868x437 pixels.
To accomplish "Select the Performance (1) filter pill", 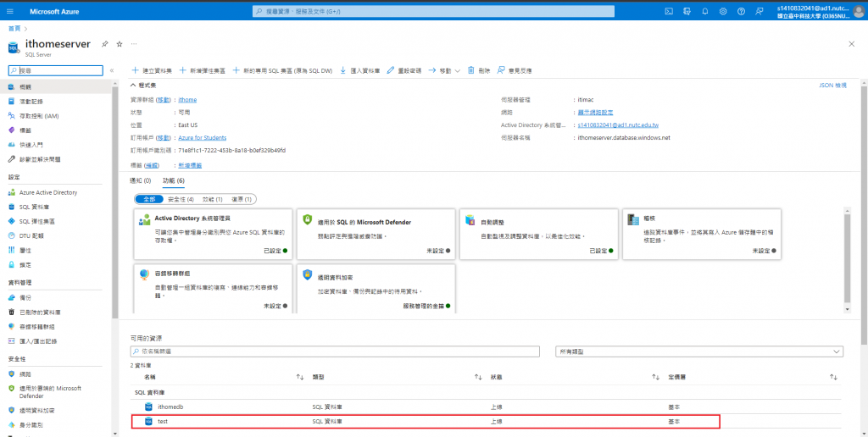I will pyautogui.click(x=212, y=199).
